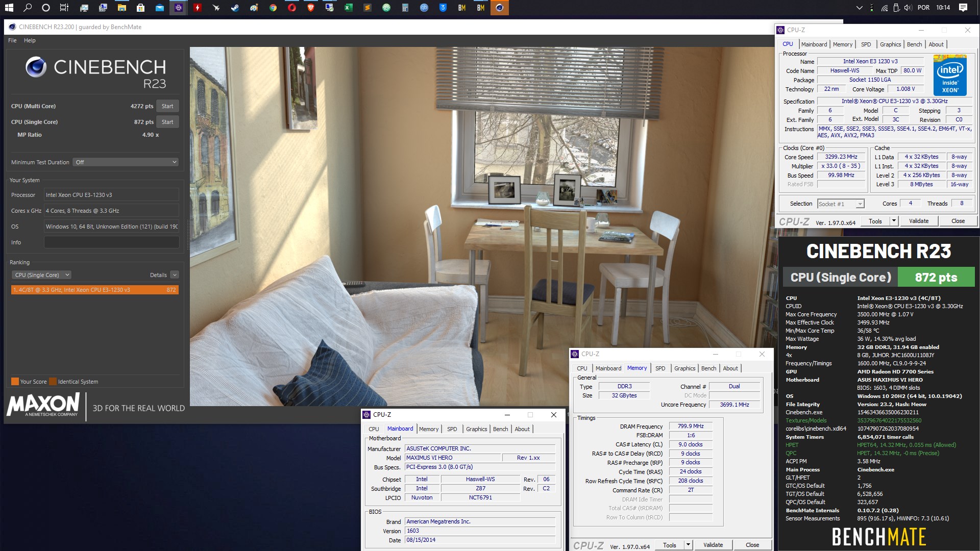Open Minimum Test Duration dropdown
Screen dimensions: 980x551
point(126,162)
